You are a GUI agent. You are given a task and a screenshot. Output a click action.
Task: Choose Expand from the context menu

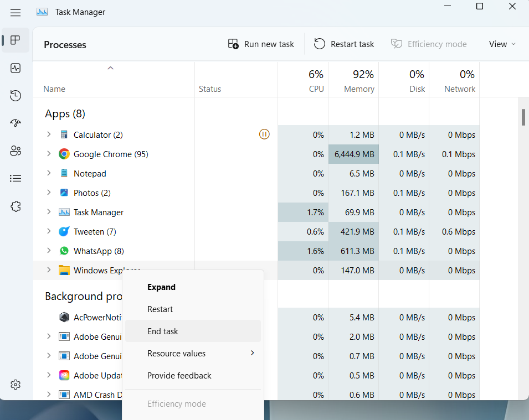click(x=193, y=287)
